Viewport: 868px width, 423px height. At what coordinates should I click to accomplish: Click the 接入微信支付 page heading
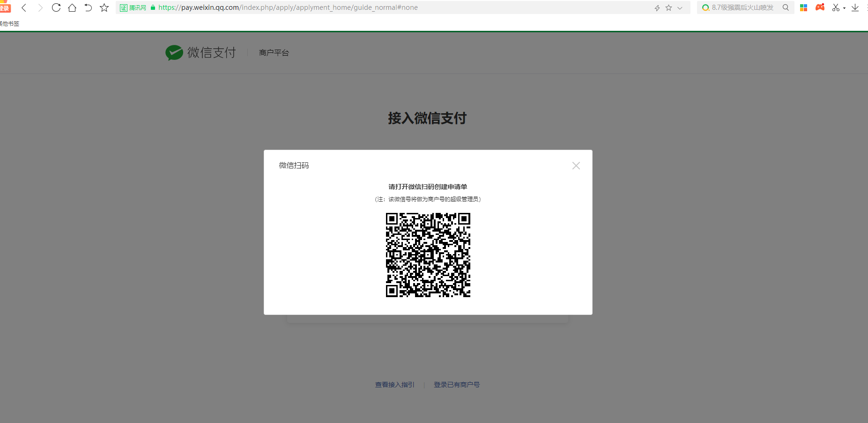427,118
